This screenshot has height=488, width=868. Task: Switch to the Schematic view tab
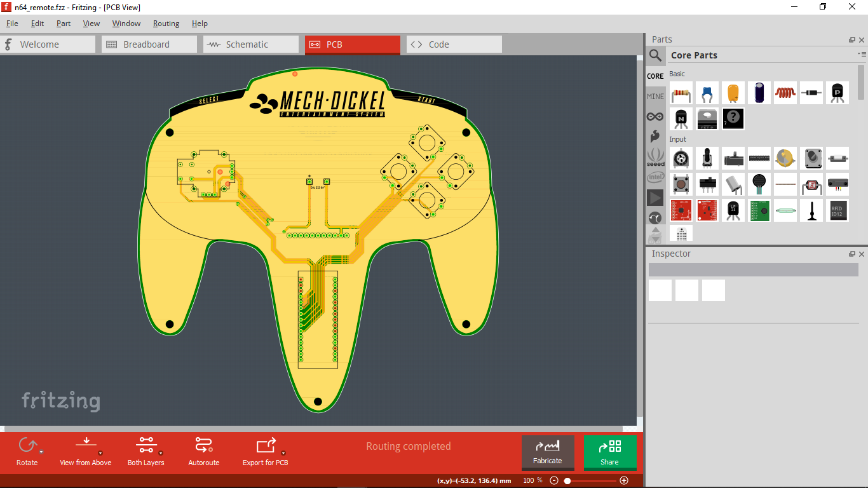(251, 44)
